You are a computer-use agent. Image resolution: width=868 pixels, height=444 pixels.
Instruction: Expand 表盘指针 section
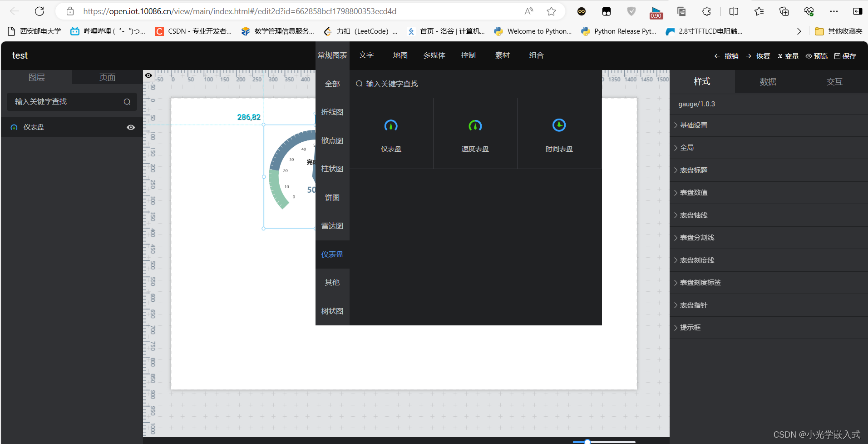(x=769, y=305)
